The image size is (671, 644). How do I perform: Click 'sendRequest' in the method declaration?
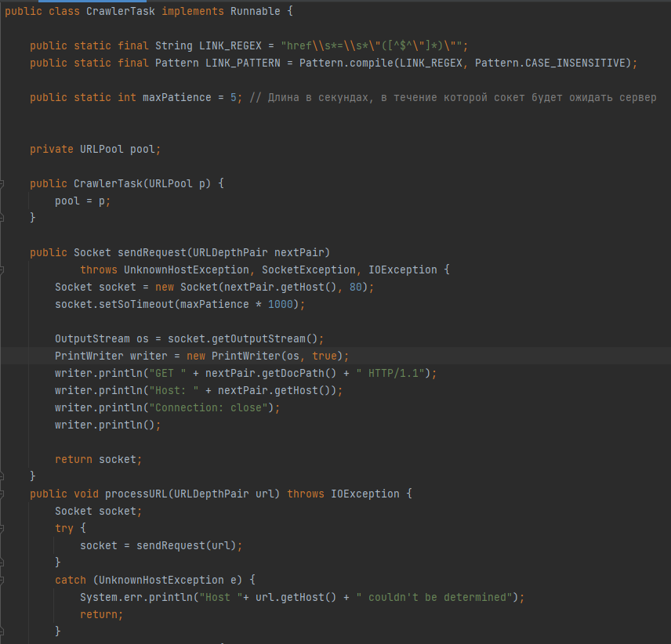pos(152,253)
